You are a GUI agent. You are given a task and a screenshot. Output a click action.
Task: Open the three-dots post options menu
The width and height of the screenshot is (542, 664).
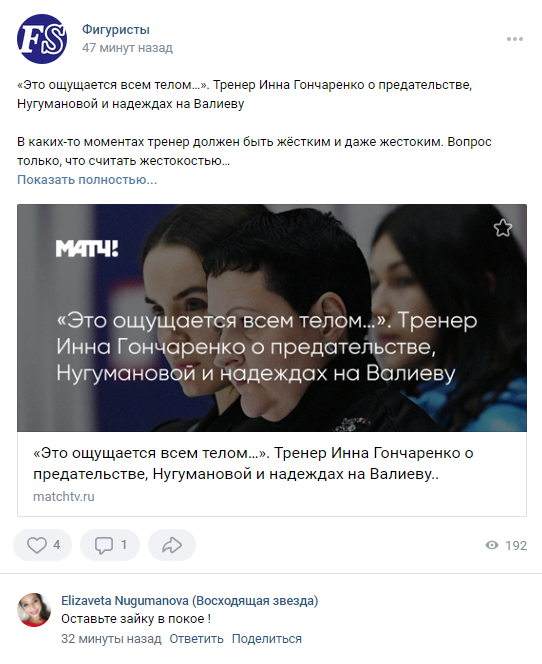point(514,39)
